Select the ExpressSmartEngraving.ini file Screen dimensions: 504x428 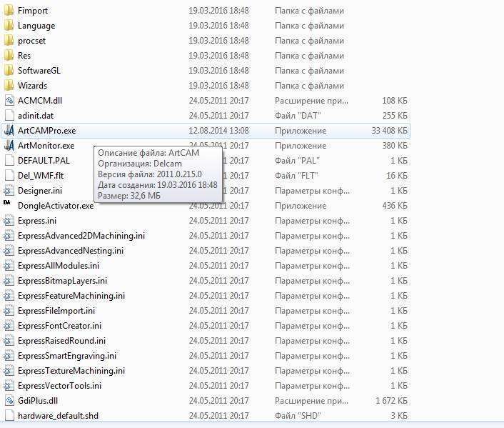click(67, 356)
